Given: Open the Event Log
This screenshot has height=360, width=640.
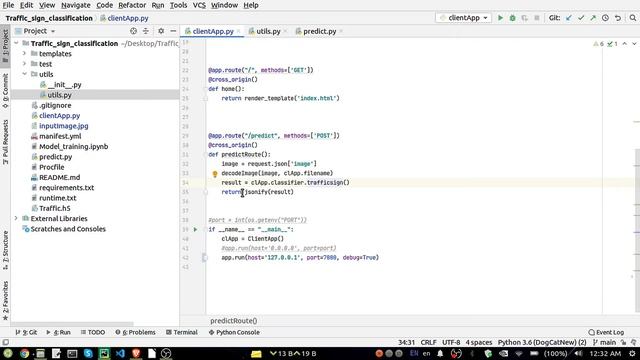Looking at the screenshot, I should [x=606, y=332].
